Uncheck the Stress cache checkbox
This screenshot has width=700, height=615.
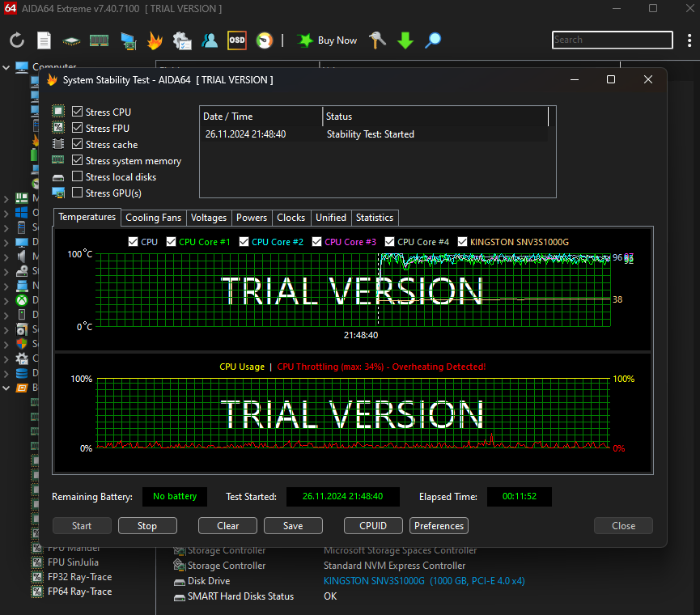click(77, 144)
